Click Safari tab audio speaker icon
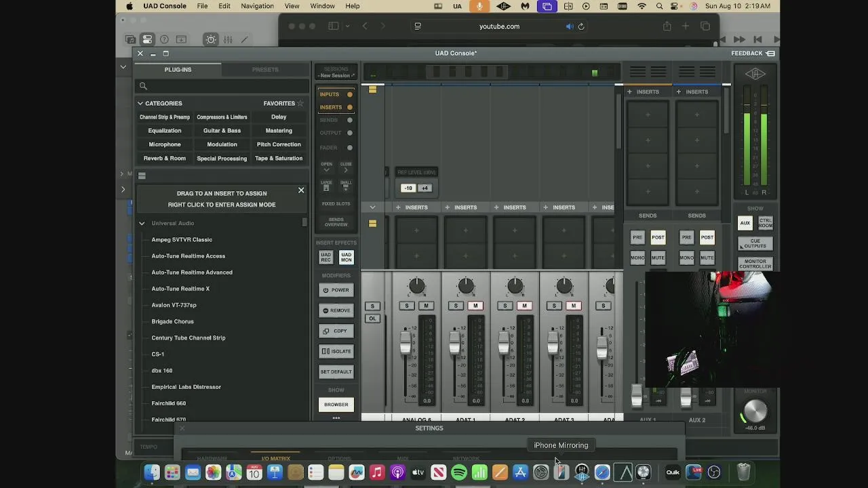Screen dimensions: 868x488 click(570, 26)
